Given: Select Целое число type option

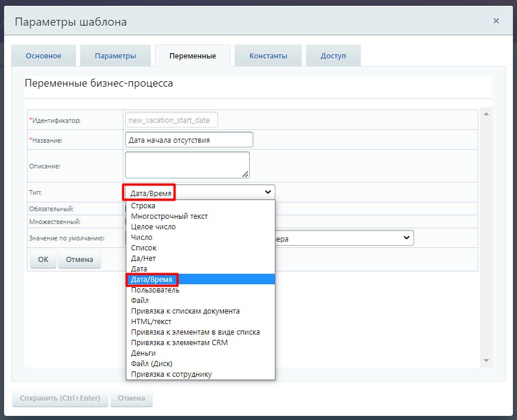Looking at the screenshot, I should pyautogui.click(x=153, y=227).
